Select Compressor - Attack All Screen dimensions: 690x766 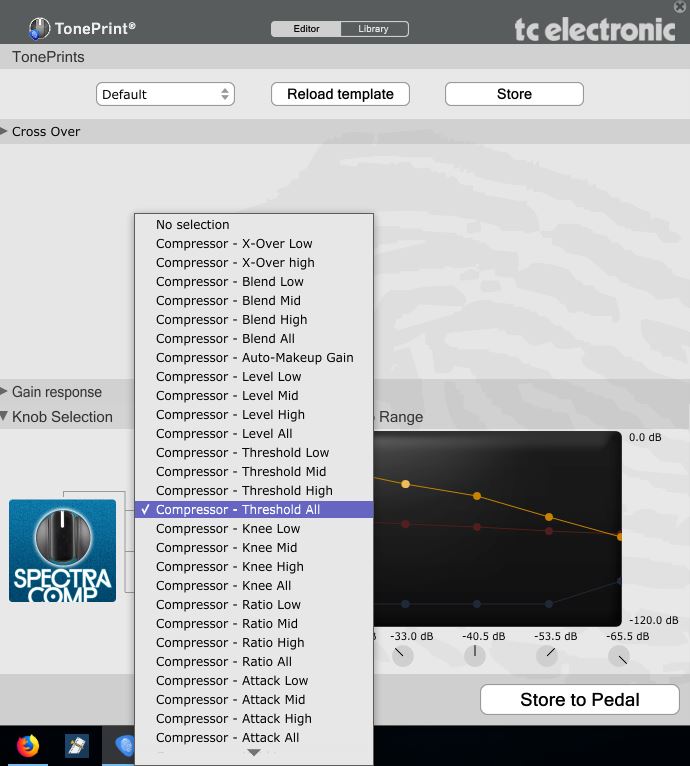pyautogui.click(x=254, y=738)
